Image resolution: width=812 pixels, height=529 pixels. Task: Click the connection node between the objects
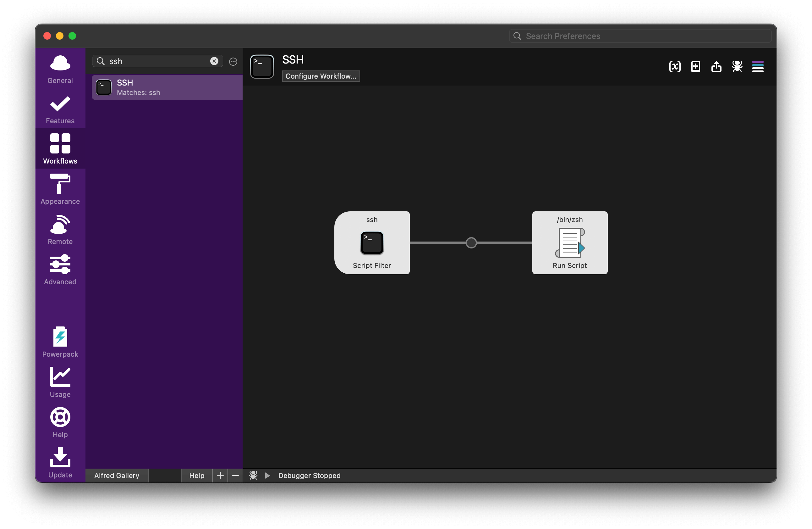pos(471,243)
